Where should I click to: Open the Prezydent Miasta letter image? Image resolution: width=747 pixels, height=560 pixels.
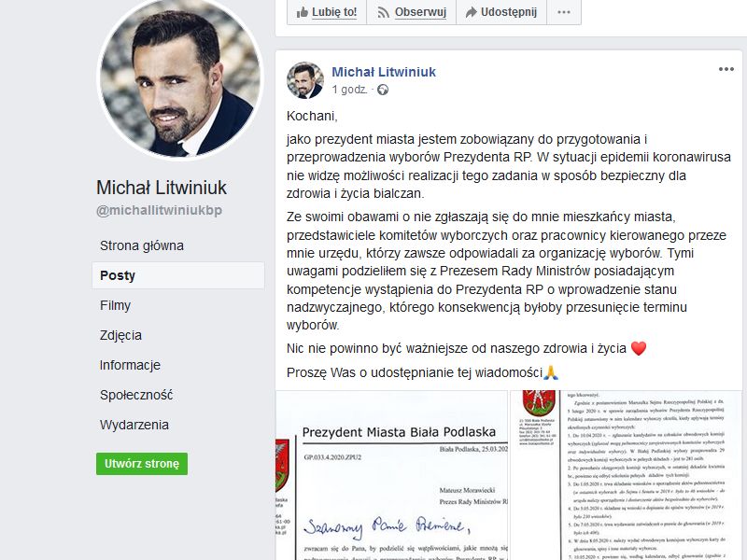392,475
